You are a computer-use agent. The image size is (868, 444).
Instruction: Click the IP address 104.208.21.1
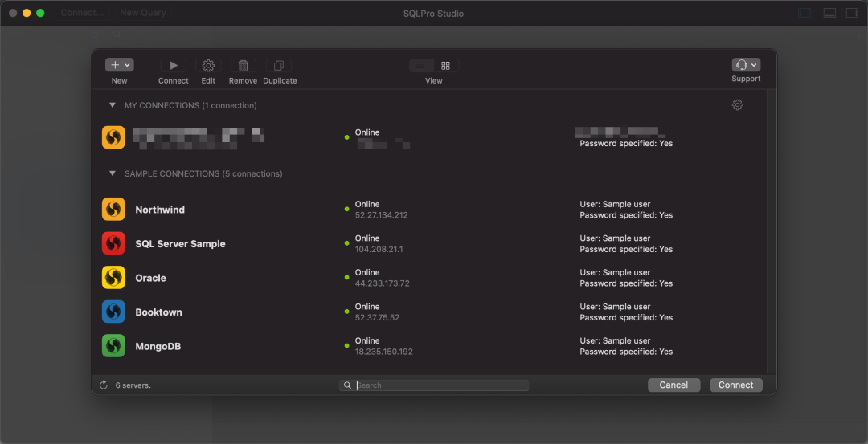(379, 250)
